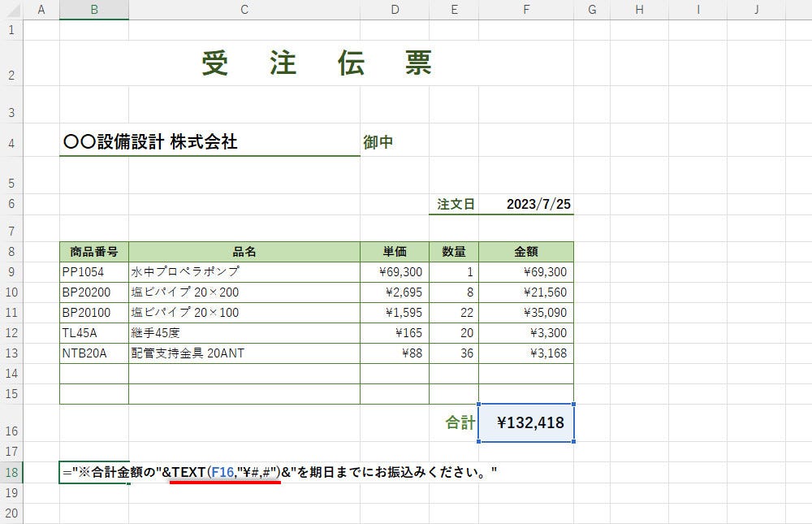Click the 単価 table header

[x=395, y=252]
